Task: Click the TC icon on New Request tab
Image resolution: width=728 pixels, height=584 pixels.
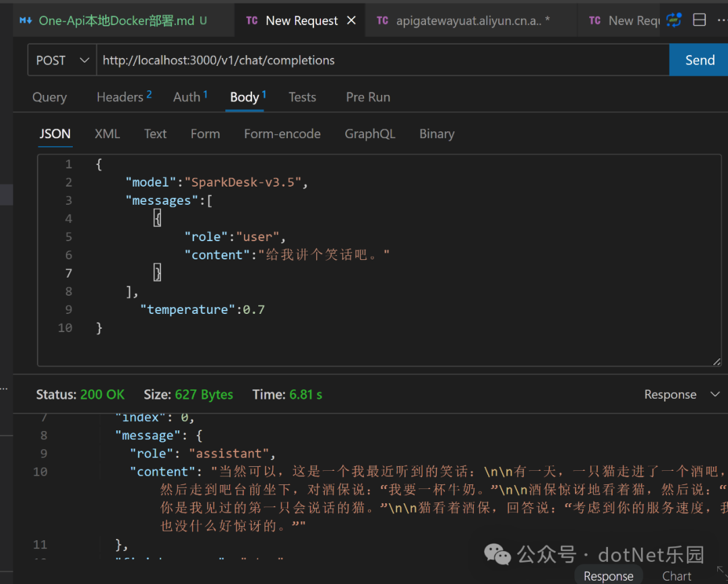Action: tap(251, 20)
